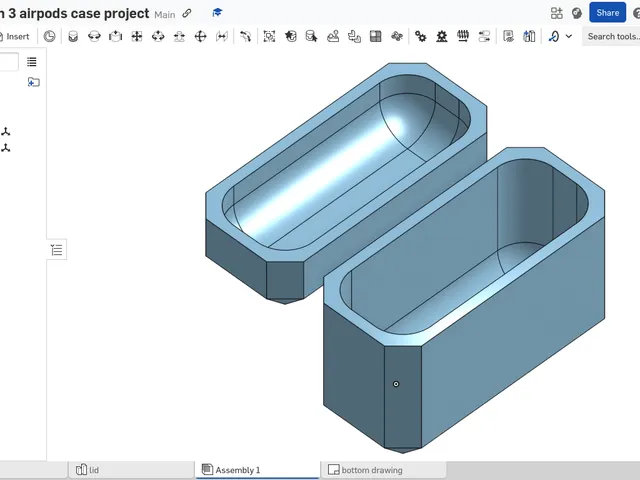The height and width of the screenshot is (480, 640).
Task: Click the star-marked mate connector icon
Action: point(291,36)
